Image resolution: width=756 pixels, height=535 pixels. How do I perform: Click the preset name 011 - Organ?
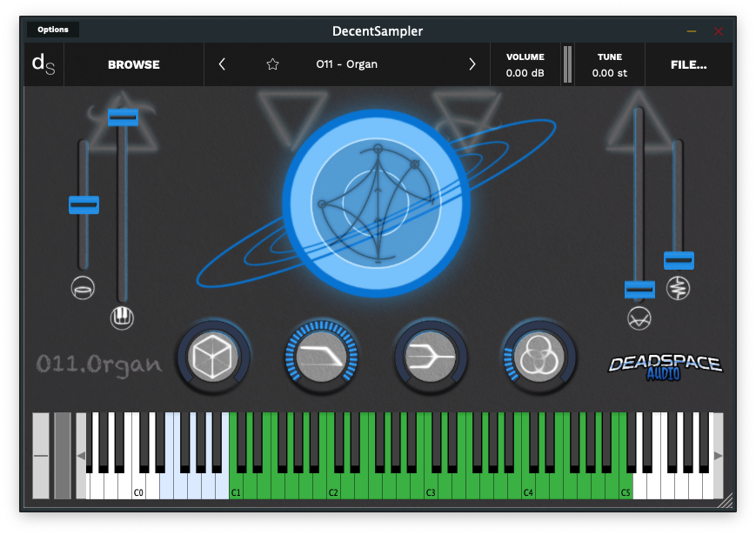(346, 64)
